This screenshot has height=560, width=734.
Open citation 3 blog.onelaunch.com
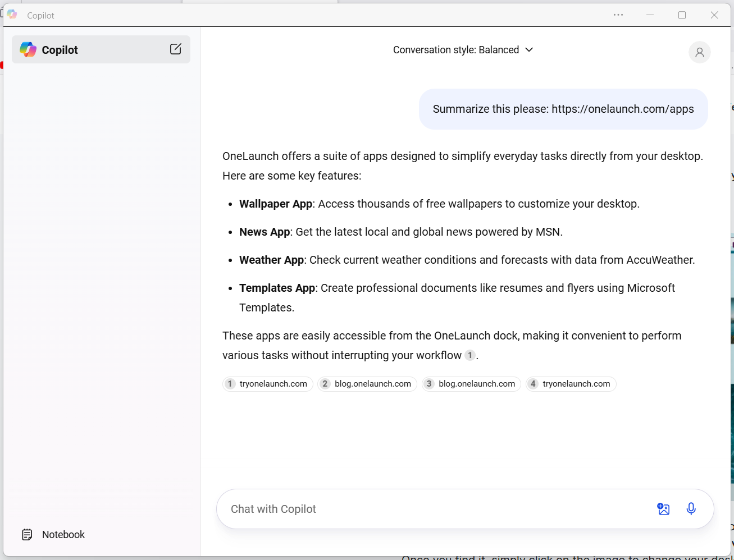471,384
